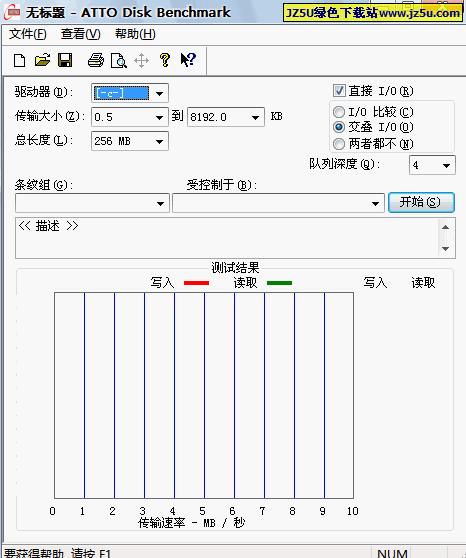This screenshot has height=558, width=466.
Task: Toggle the 直接 I/O checkbox
Action: [339, 90]
